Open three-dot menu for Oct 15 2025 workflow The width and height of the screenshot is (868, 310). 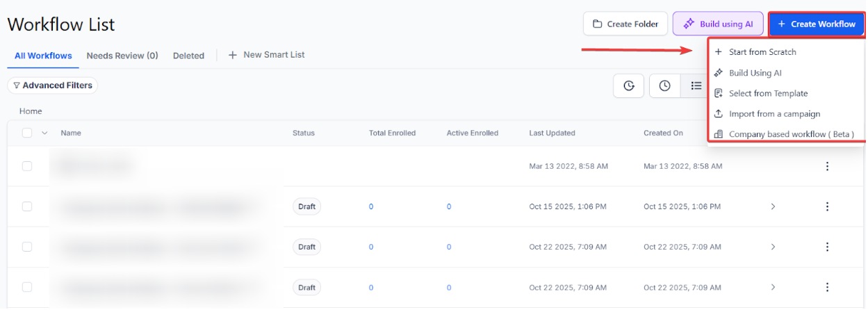[827, 206]
